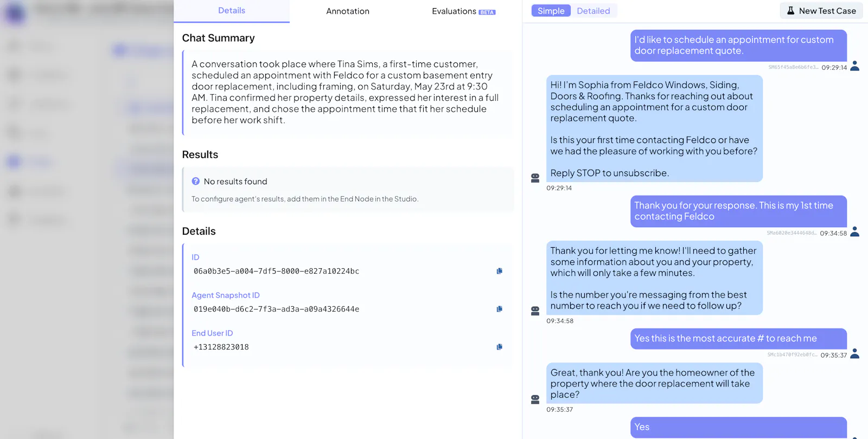This screenshot has height=439, width=868.
Task: Select the Simple chat view
Action: 551,11
